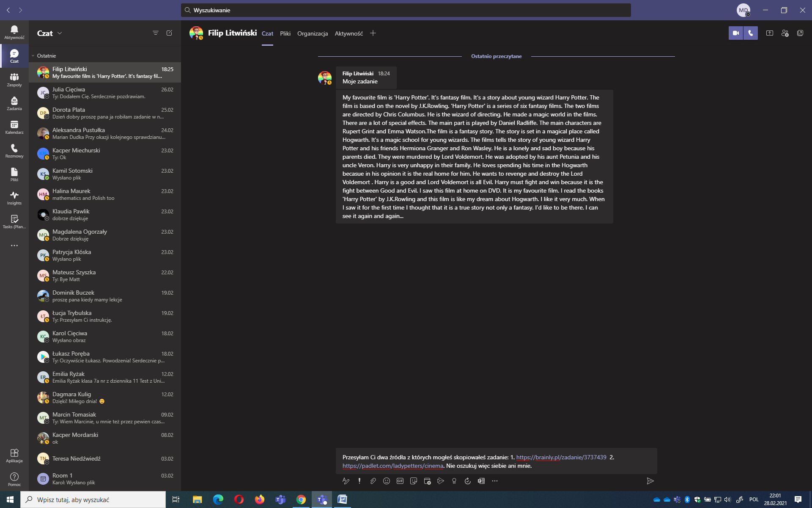Open Kalendarz in the left sidebar
This screenshot has height=508, width=812.
tap(14, 127)
